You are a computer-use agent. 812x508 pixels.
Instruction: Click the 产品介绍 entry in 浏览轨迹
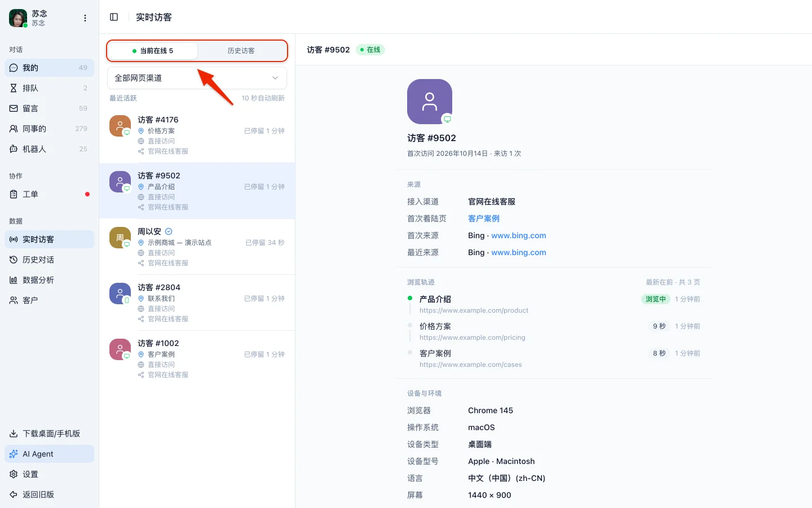435,299
